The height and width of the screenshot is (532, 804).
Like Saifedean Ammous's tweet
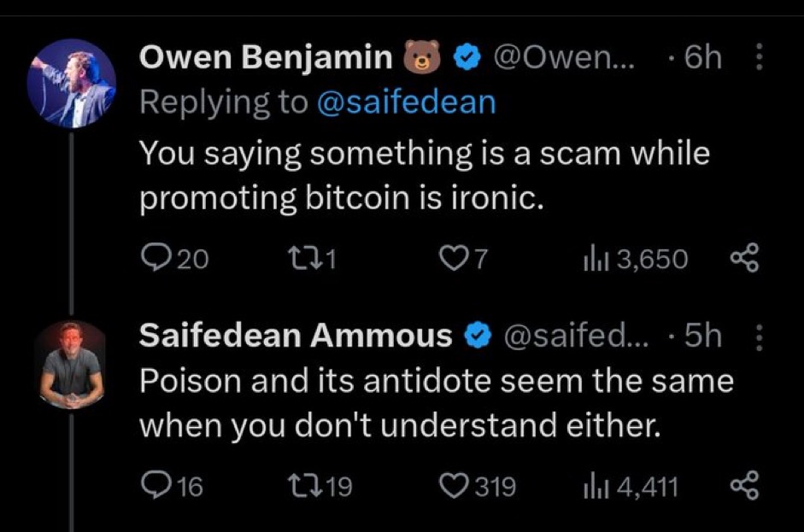[449, 486]
